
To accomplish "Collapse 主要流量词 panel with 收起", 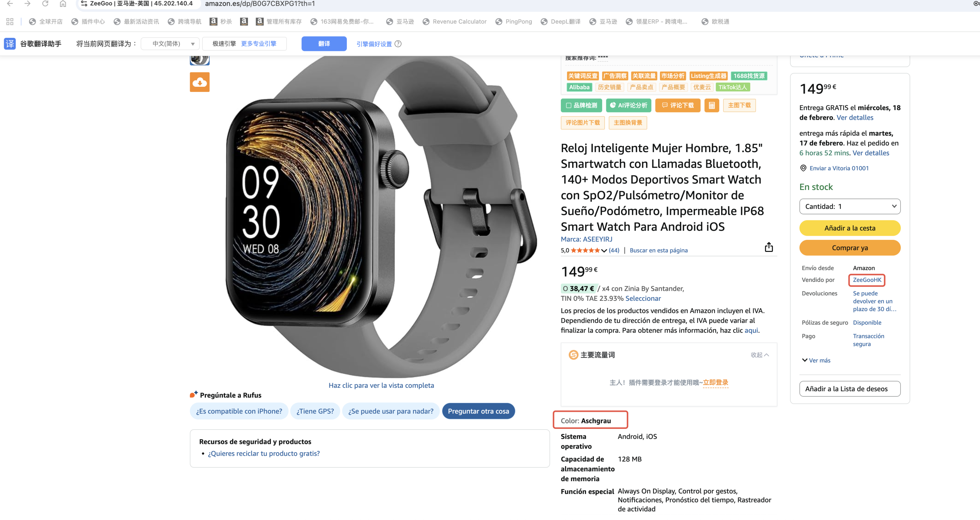I will pos(759,355).
